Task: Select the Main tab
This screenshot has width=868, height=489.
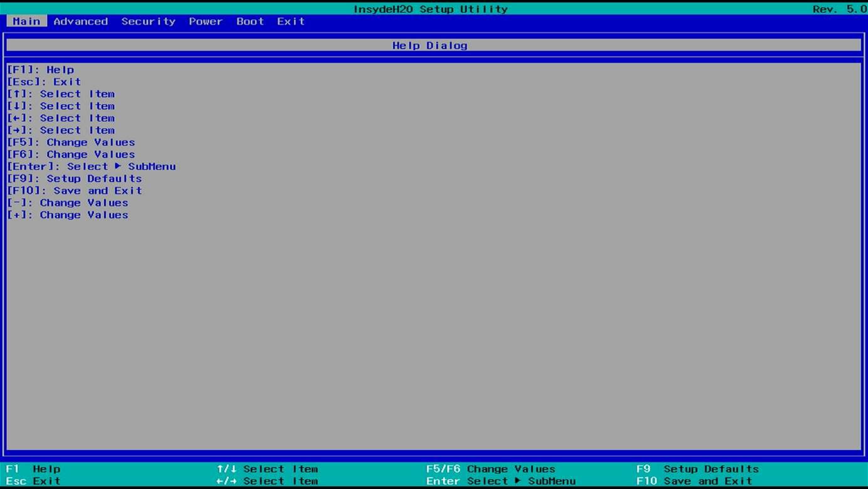Action: click(26, 21)
